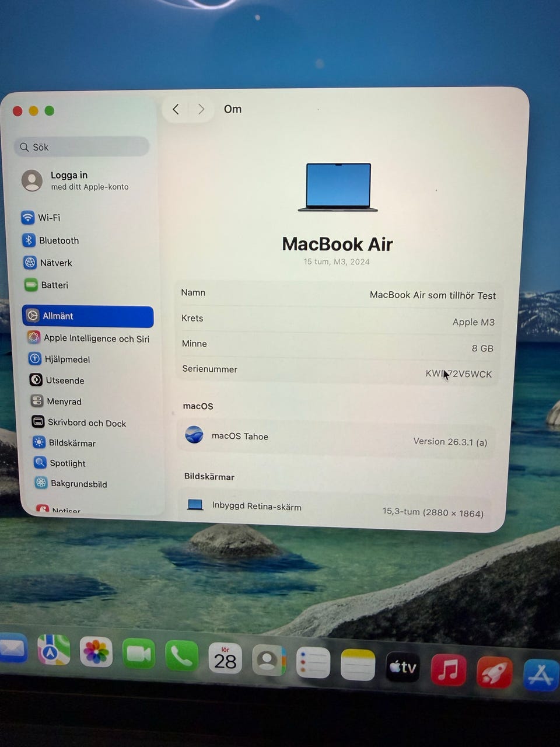Screen dimensions: 560x747
Task: Select the Spotlight label in sidebar
Action: click(x=68, y=463)
